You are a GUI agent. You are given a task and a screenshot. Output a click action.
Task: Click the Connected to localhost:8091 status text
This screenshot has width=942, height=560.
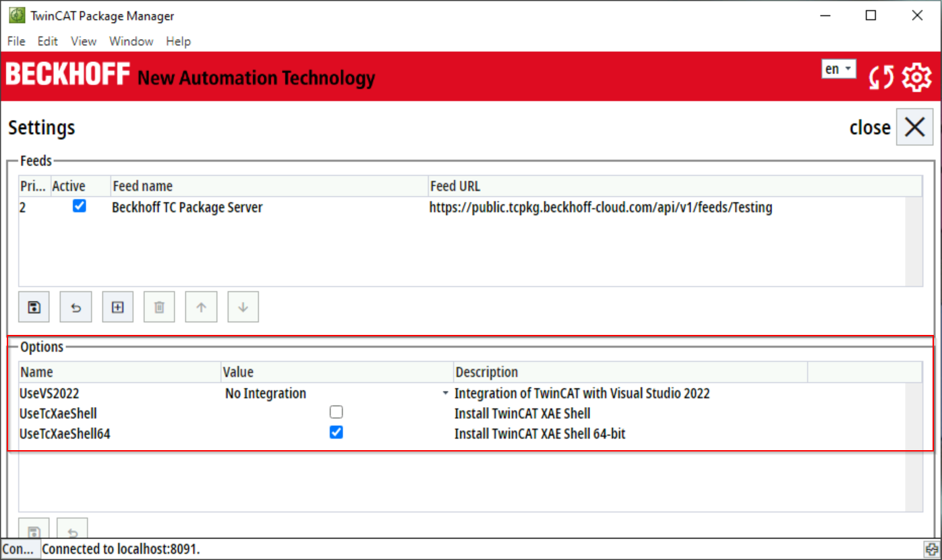pyautogui.click(x=121, y=549)
